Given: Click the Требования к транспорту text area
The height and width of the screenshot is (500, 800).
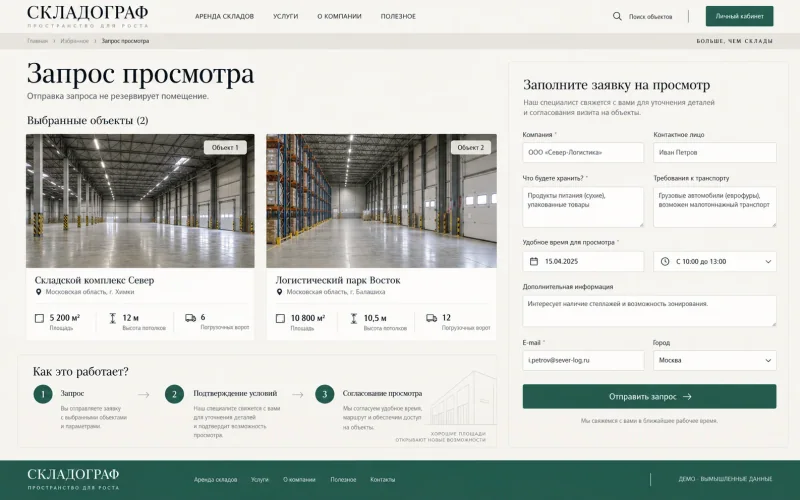Looking at the screenshot, I should pyautogui.click(x=715, y=207).
